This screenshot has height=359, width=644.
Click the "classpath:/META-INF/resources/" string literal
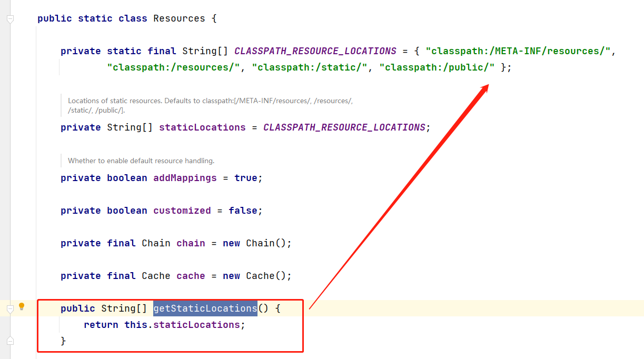518,51
